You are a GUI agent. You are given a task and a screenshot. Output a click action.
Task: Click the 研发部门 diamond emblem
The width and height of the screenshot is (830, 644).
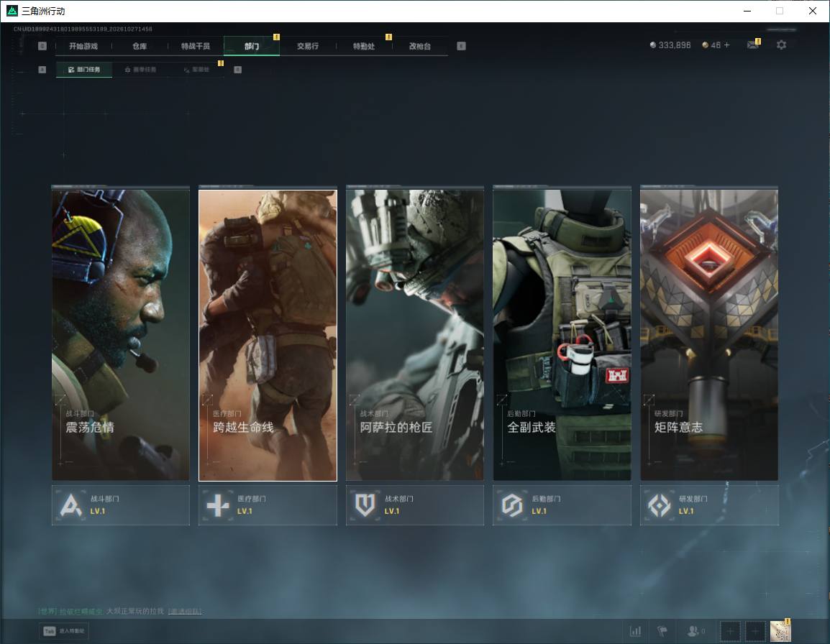coord(659,505)
